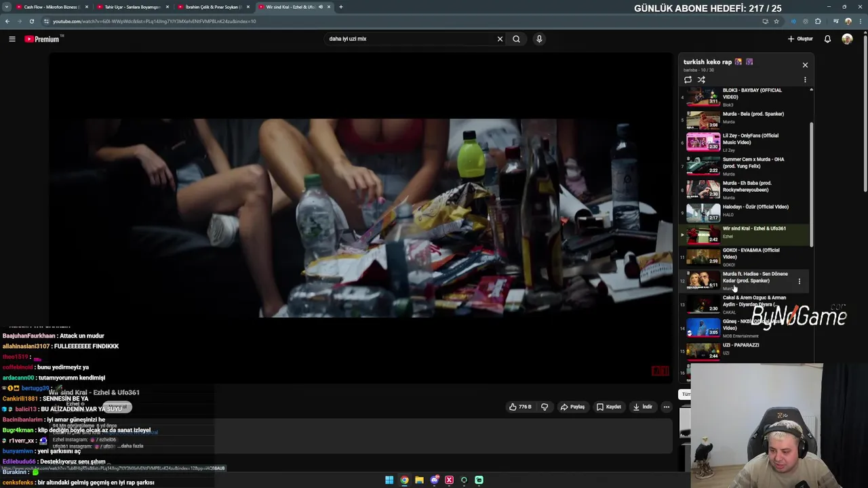This screenshot has height=488, width=868.
Task: Close the Cash Flow tab
Action: click(86, 7)
